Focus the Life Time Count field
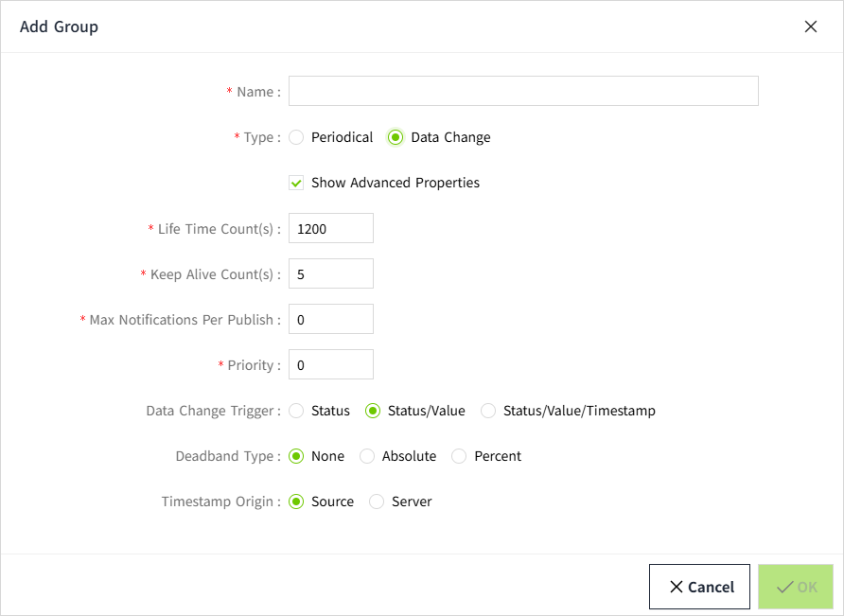 (331, 228)
